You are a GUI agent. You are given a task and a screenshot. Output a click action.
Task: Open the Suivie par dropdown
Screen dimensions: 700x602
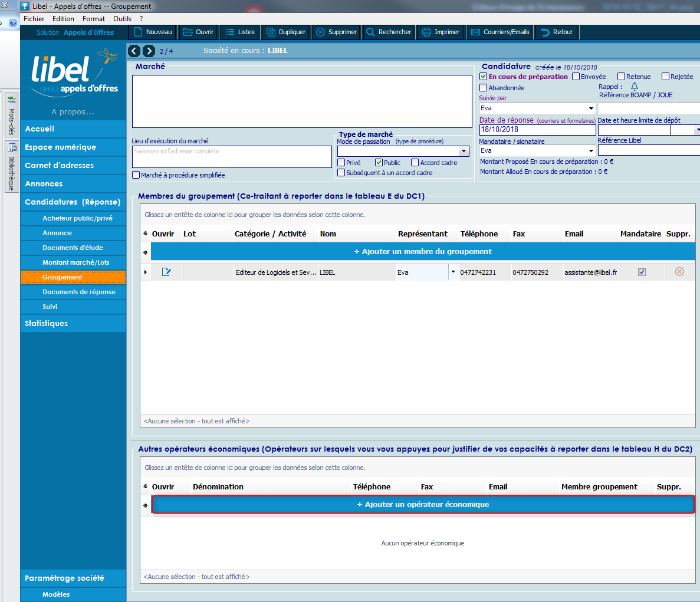[x=591, y=108]
